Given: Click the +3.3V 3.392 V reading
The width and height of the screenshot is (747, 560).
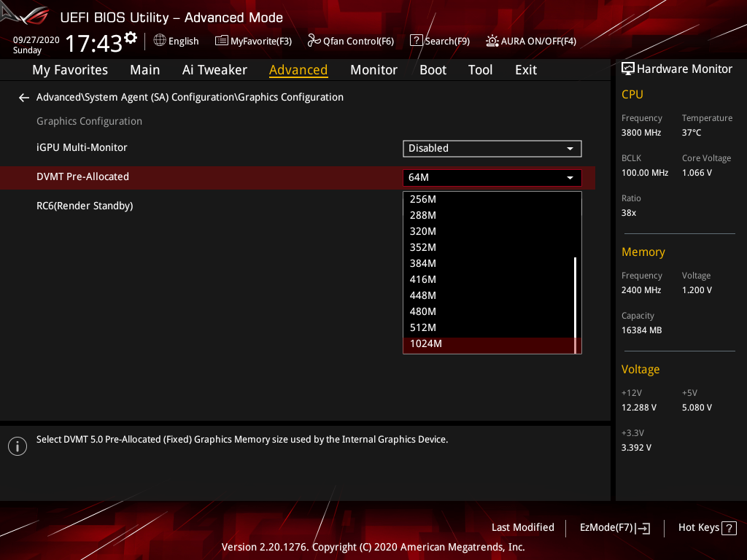Looking at the screenshot, I should (x=636, y=448).
